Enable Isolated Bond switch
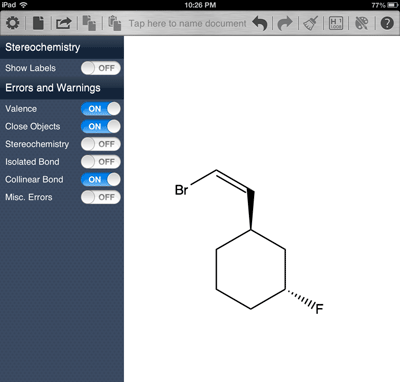The image size is (400, 382). tap(100, 162)
